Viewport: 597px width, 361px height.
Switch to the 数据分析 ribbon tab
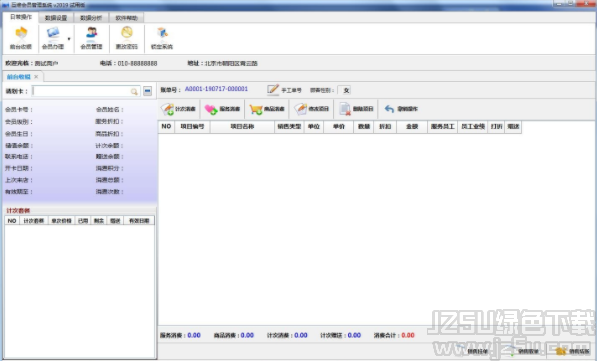[x=91, y=18]
